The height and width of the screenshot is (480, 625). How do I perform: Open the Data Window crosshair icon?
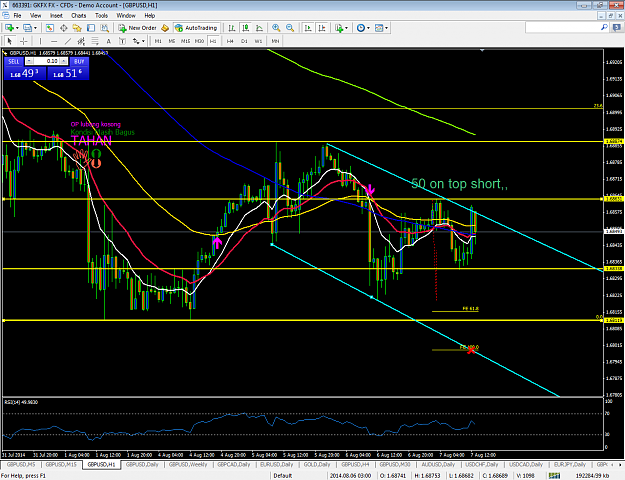click(63, 28)
